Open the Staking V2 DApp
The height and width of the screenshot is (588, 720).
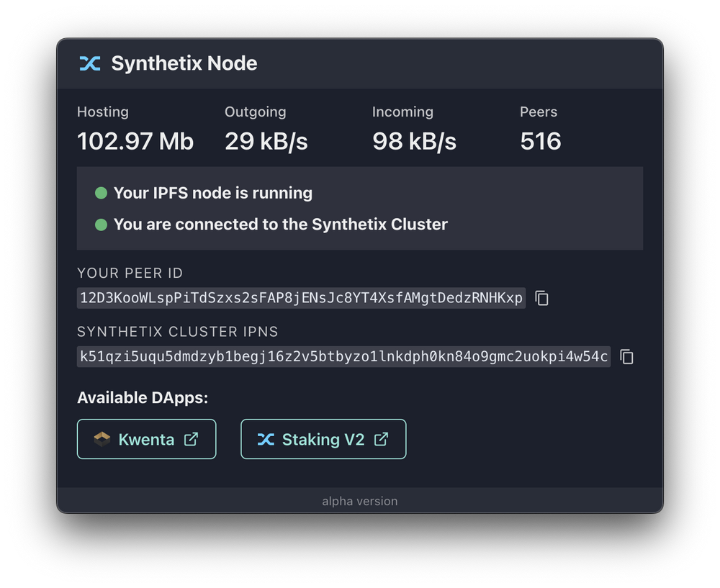tap(323, 439)
